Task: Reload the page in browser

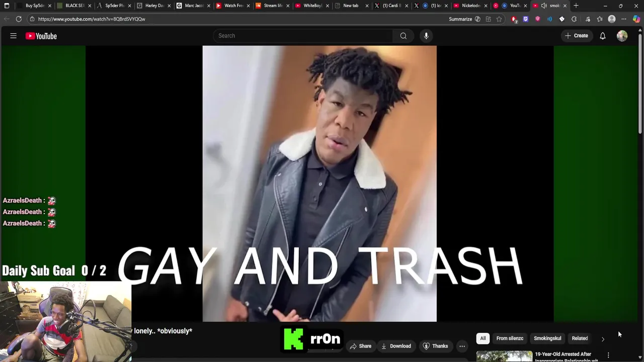Action: click(x=19, y=19)
